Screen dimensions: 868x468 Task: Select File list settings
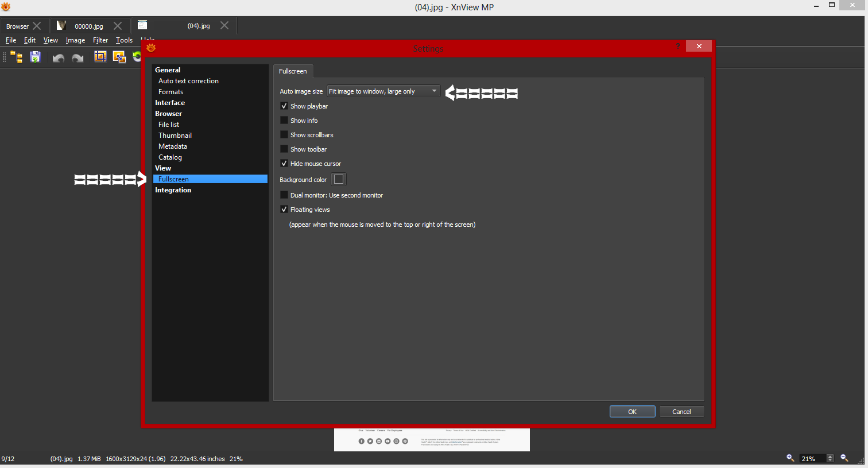tap(169, 125)
